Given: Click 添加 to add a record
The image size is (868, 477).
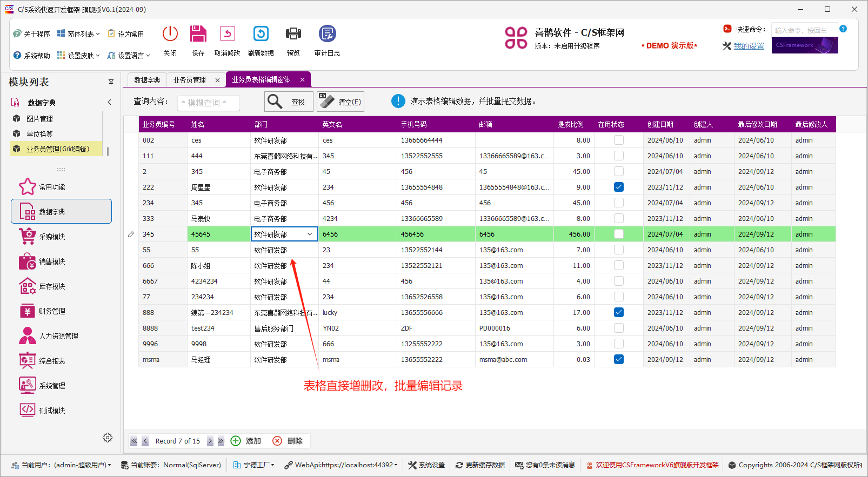Looking at the screenshot, I should (246, 441).
